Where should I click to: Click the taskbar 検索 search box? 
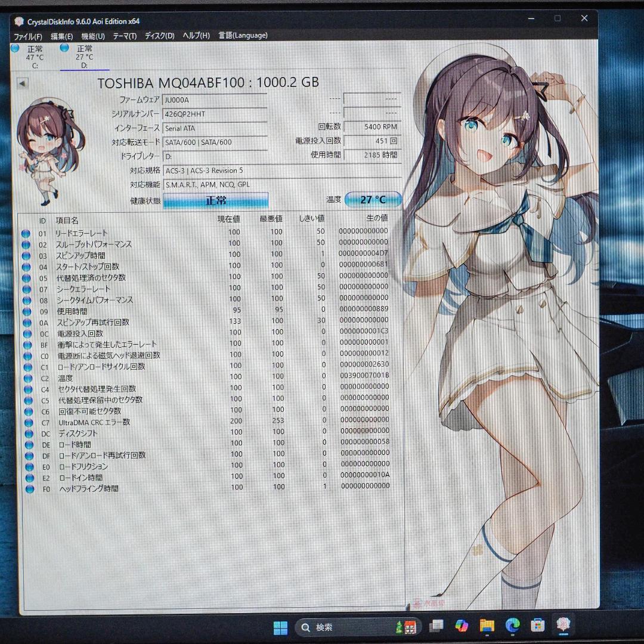357,627
